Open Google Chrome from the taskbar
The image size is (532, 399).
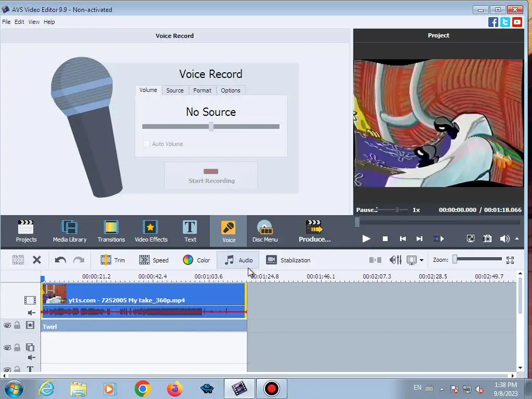pos(142,389)
